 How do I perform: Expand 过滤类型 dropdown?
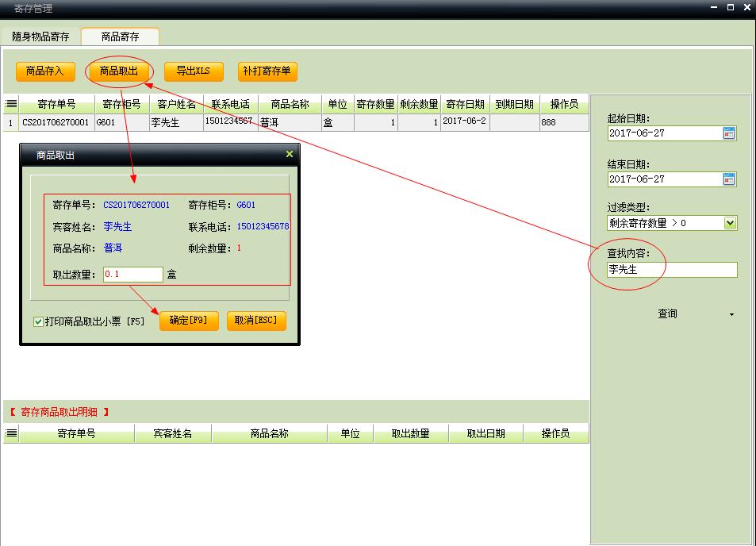[x=730, y=223]
